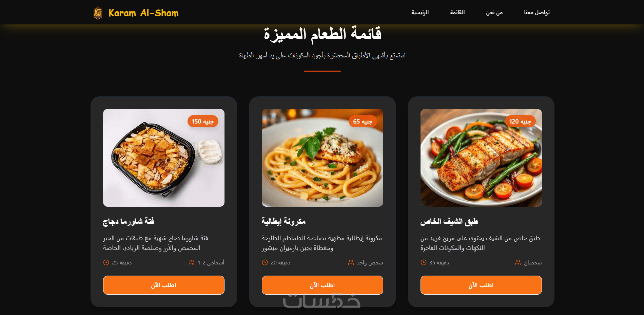Image resolution: width=644 pixels, height=315 pixels.
Task: Click people icon beside 1-2 أشخاص
Action: (x=192, y=262)
